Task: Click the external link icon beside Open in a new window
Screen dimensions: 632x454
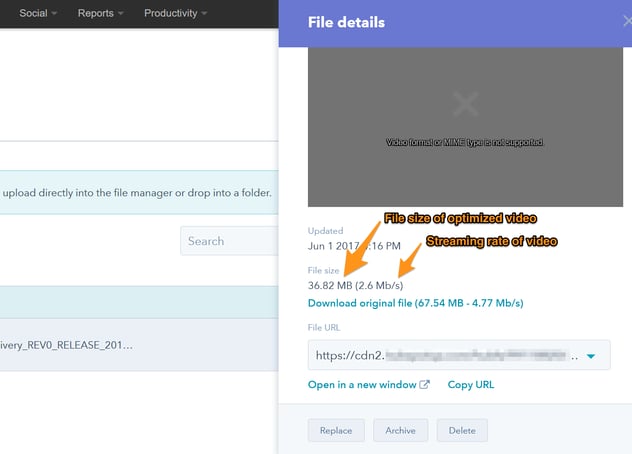Action: (x=425, y=385)
